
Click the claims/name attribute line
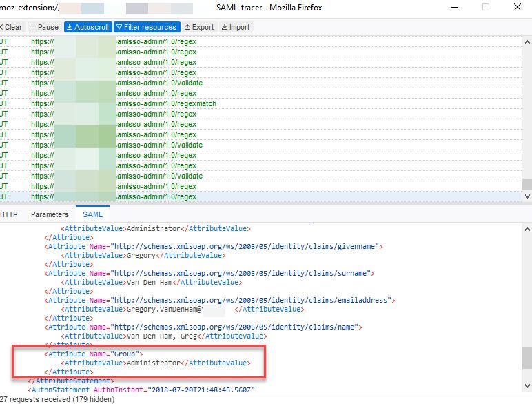[203, 327]
